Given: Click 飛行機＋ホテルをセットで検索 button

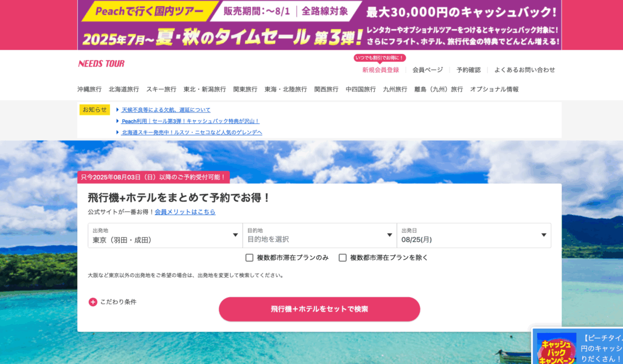Looking at the screenshot, I should tap(319, 309).
